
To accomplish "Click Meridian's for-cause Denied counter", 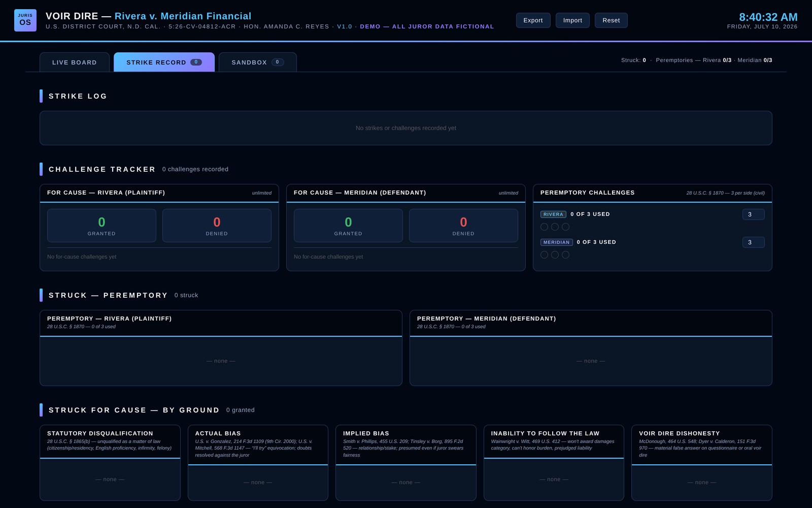I will [463, 226].
